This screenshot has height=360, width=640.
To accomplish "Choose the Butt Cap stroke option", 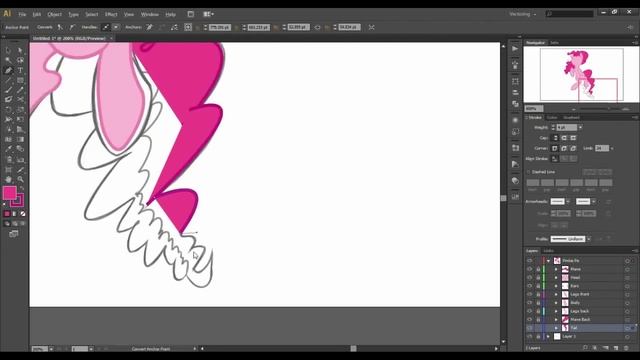I will click(x=555, y=138).
